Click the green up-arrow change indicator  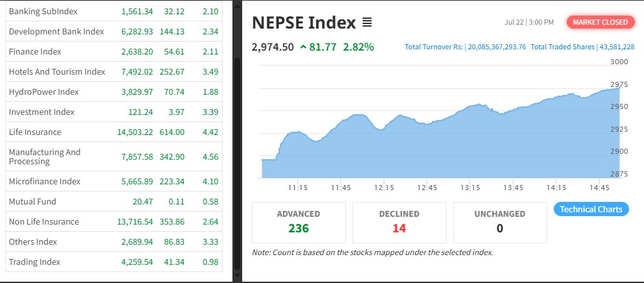coord(303,47)
